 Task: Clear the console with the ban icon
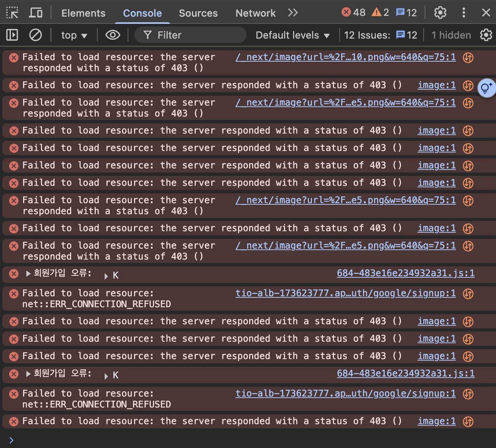36,35
